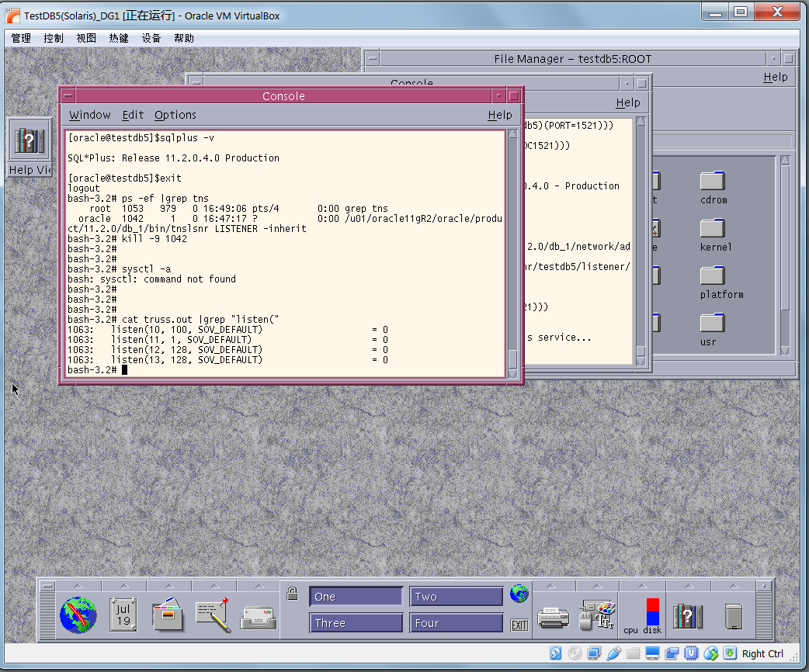Select the Help Viewer desktop icon
Image resolution: width=809 pixels, height=672 pixels.
point(30,147)
